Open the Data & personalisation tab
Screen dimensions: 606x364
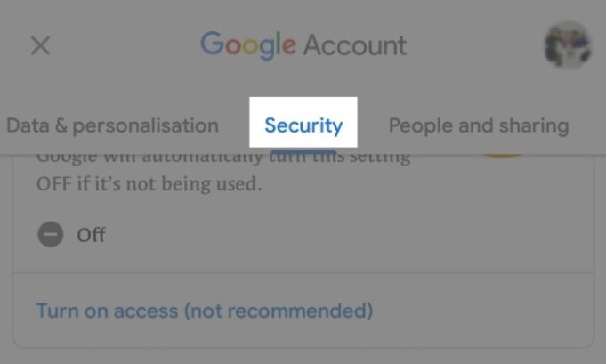point(112,125)
